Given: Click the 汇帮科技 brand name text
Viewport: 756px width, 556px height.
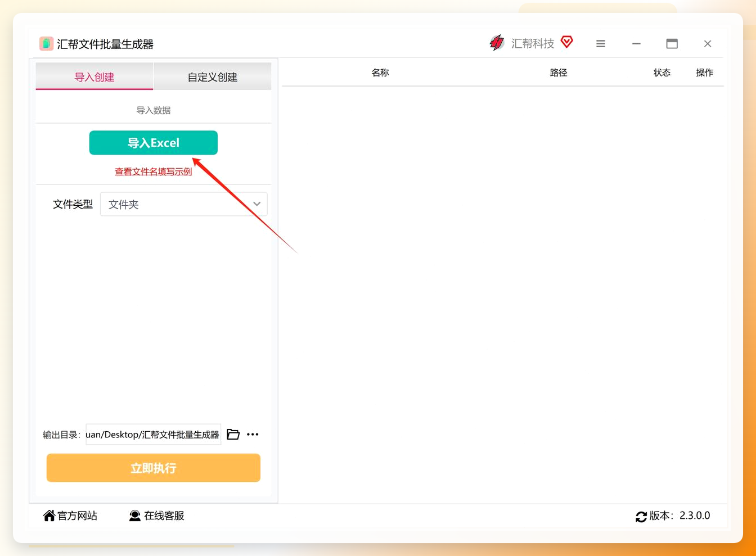Looking at the screenshot, I should click(533, 43).
